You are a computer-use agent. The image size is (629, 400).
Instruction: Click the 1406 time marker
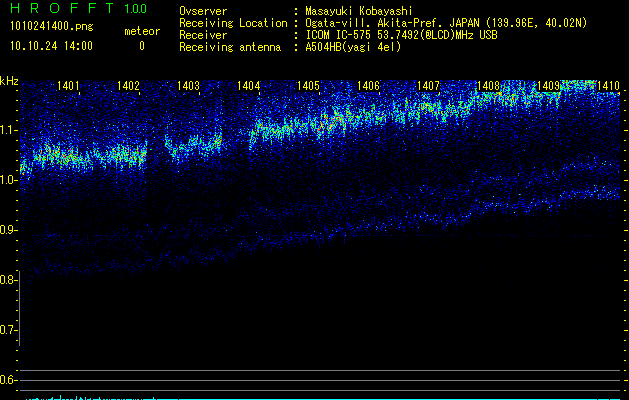point(368,85)
